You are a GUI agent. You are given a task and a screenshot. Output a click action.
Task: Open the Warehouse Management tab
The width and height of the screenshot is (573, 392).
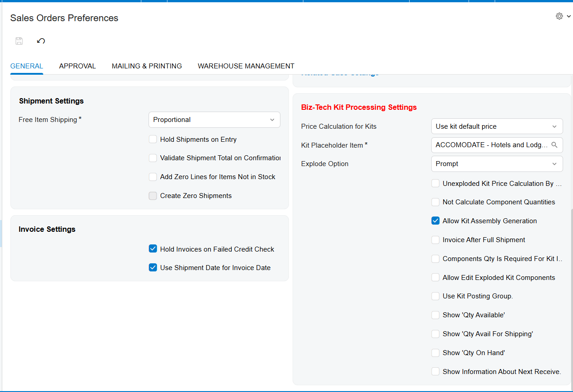[x=246, y=66]
